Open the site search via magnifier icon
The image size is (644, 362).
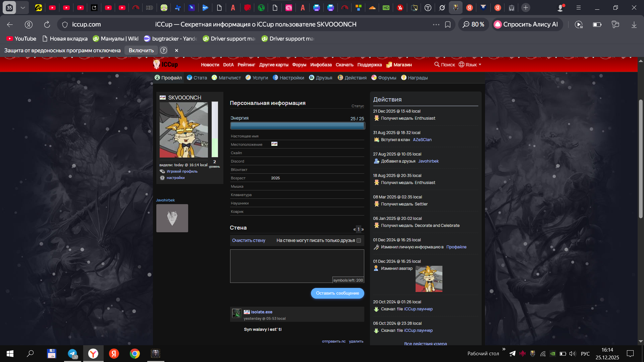[437, 64]
